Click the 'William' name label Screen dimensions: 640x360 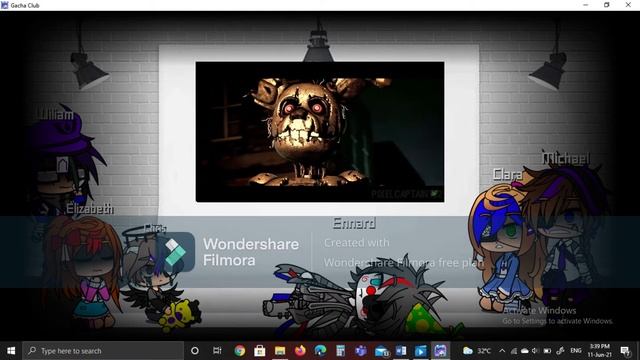pos(54,114)
